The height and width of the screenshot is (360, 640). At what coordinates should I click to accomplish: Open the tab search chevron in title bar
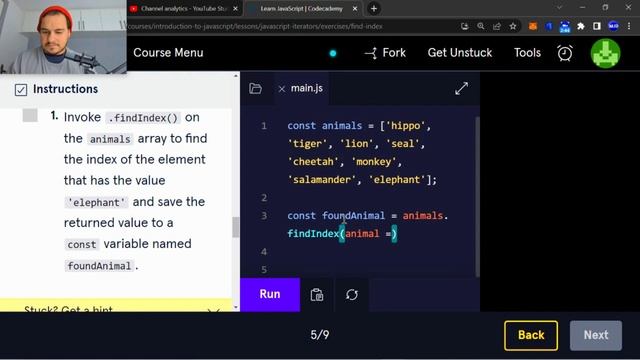(x=560, y=8)
